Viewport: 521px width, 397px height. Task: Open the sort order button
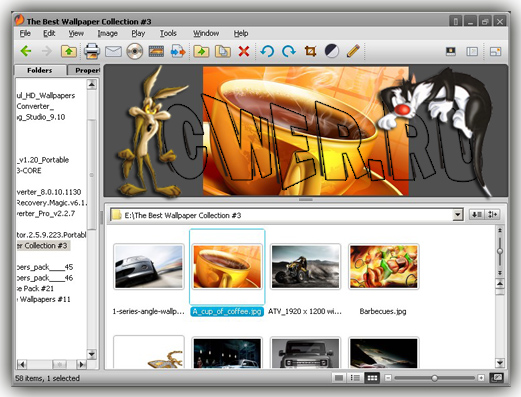coord(477,214)
